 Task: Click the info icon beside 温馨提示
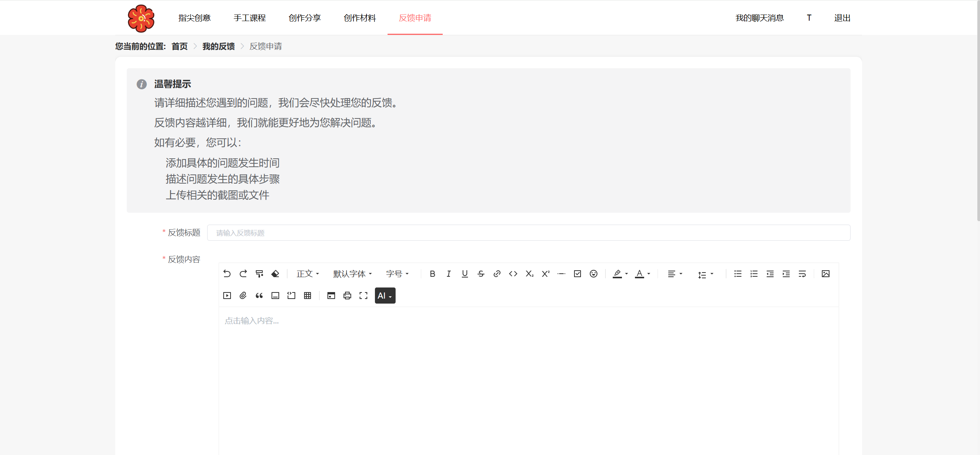coord(142,84)
